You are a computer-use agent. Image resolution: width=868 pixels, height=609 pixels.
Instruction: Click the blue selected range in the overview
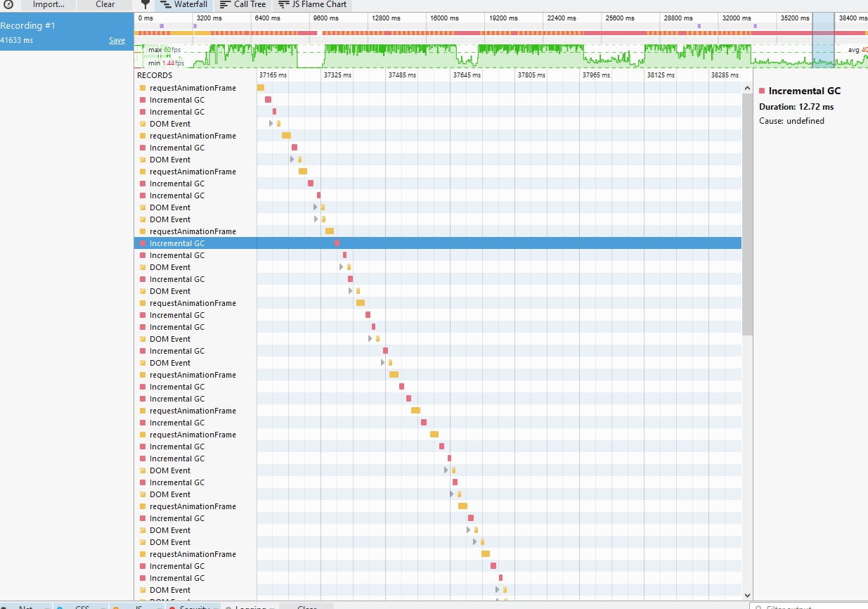click(x=823, y=40)
